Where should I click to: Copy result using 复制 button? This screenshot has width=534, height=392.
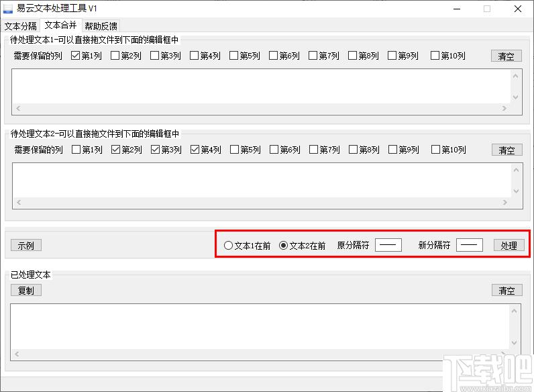click(26, 291)
